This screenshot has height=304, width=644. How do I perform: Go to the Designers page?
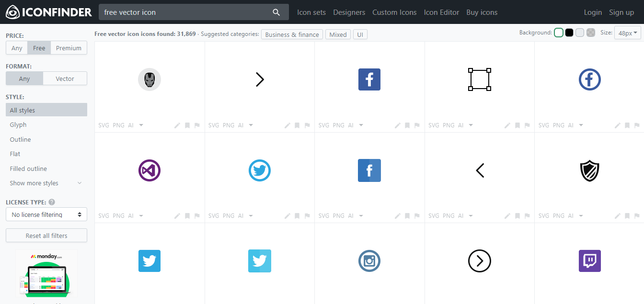[349, 12]
